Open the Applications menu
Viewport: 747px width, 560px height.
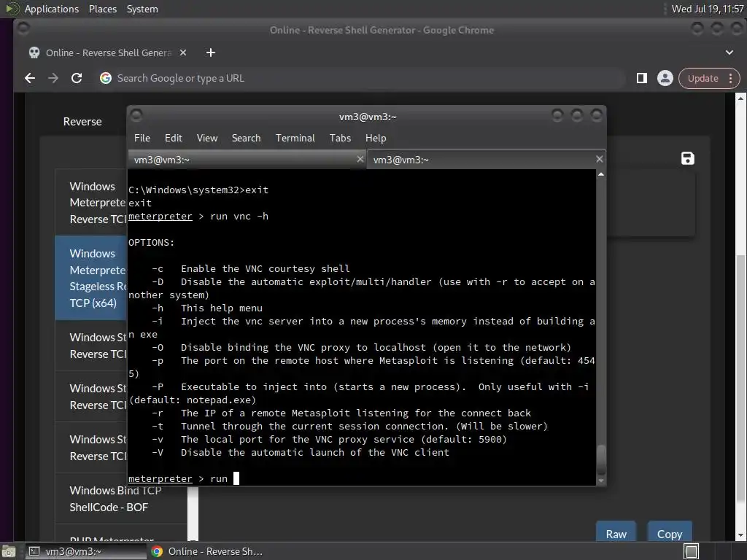52,9
